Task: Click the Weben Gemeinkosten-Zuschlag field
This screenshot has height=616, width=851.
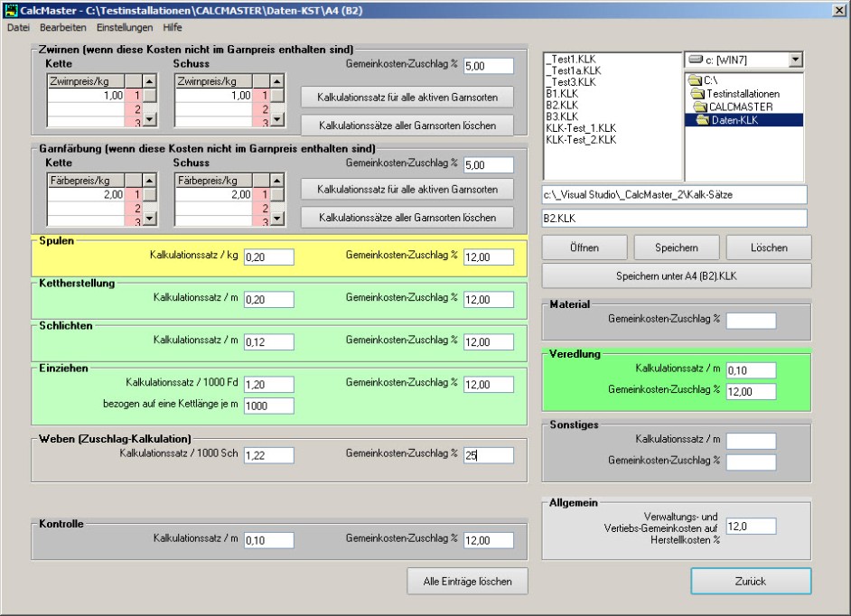Action: click(x=489, y=455)
